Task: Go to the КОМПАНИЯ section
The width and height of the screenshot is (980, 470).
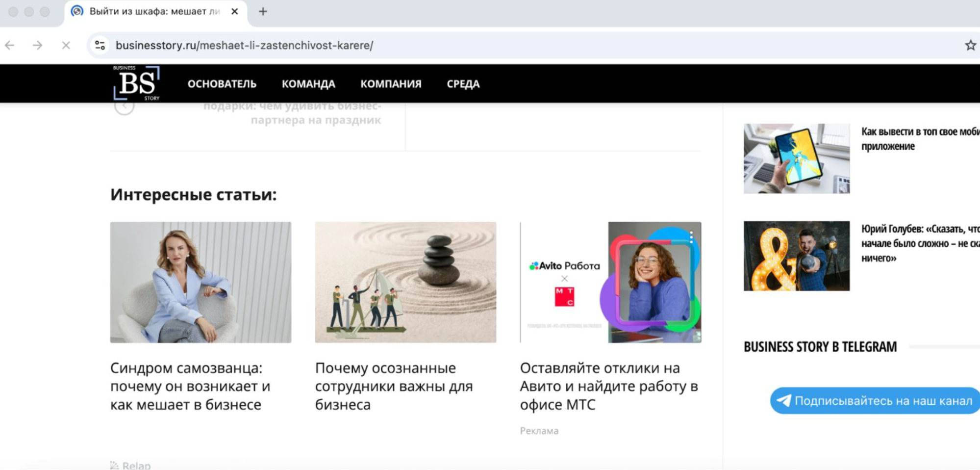Action: pyautogui.click(x=390, y=84)
